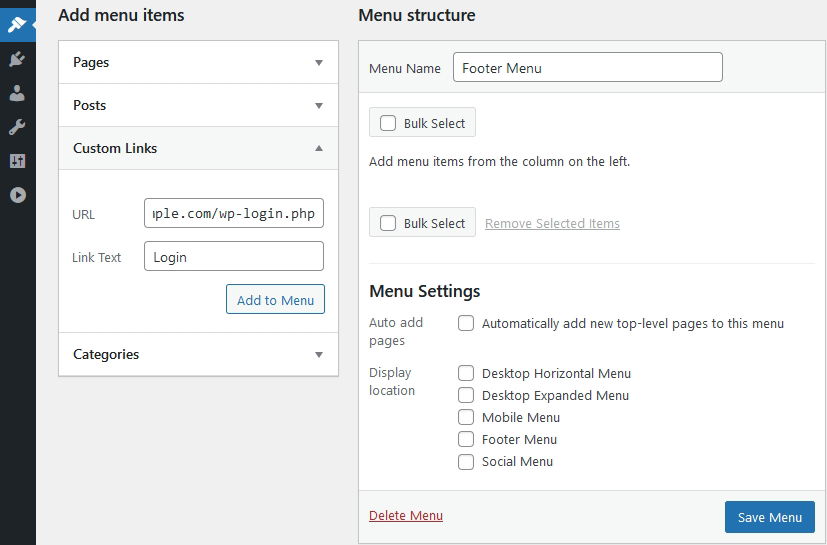Click the Menu Name text field
The width and height of the screenshot is (827, 545).
[588, 67]
